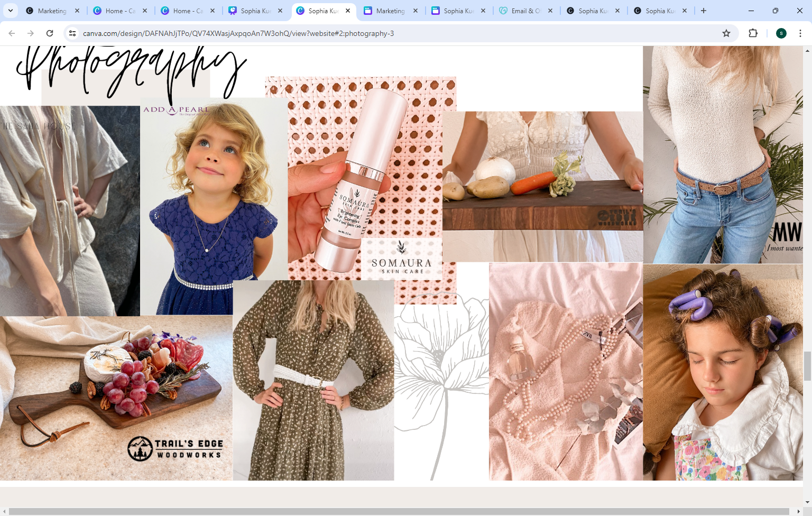The width and height of the screenshot is (812, 516).
Task: Open Chrome three-dot menu
Action: tap(800, 33)
